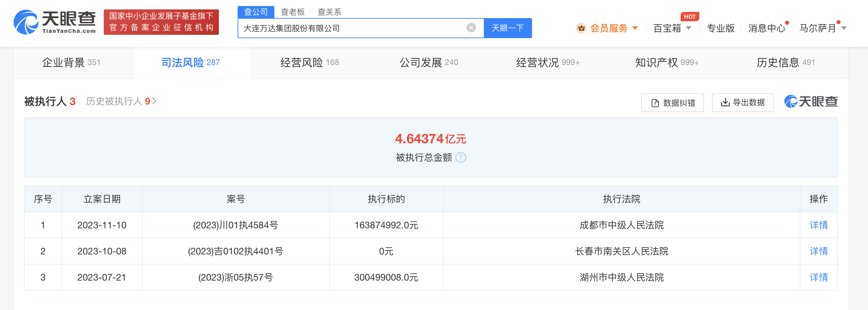Clear the search box with X icon
The width and height of the screenshot is (868, 310).
point(471,28)
